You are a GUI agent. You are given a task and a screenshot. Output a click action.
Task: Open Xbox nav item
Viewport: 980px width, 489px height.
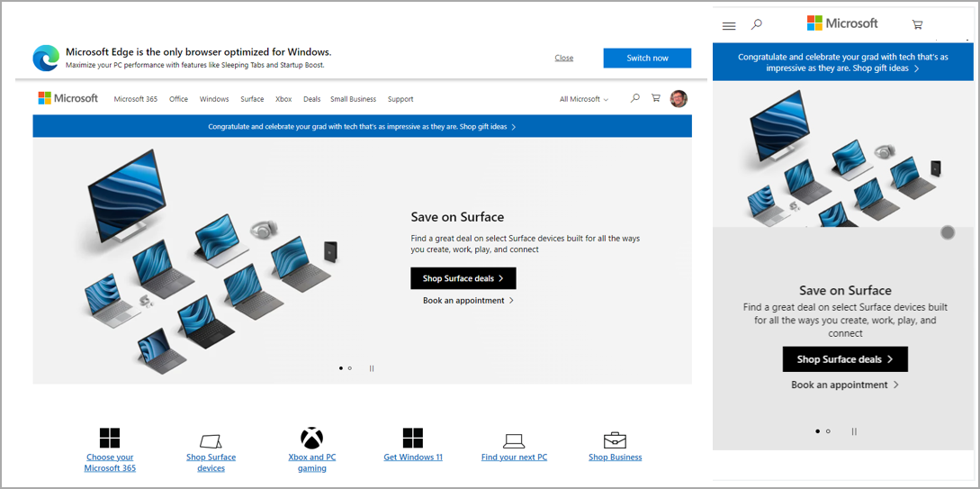pyautogui.click(x=283, y=99)
